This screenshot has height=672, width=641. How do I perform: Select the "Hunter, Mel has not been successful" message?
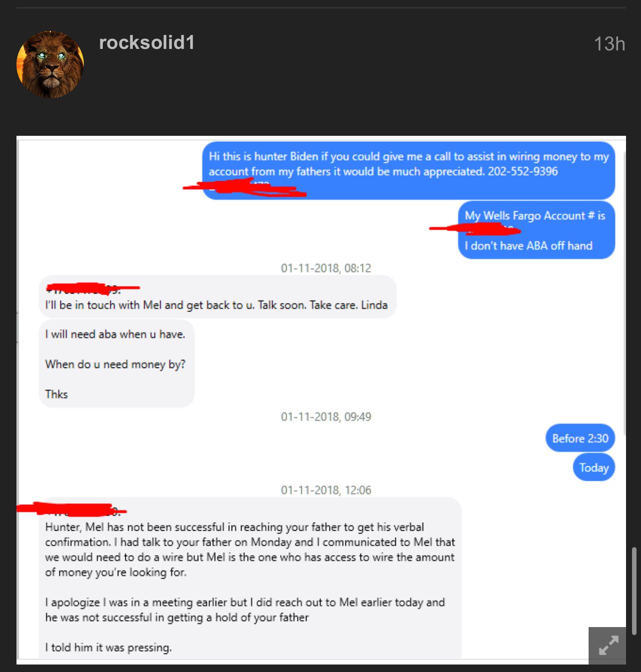coord(250,578)
